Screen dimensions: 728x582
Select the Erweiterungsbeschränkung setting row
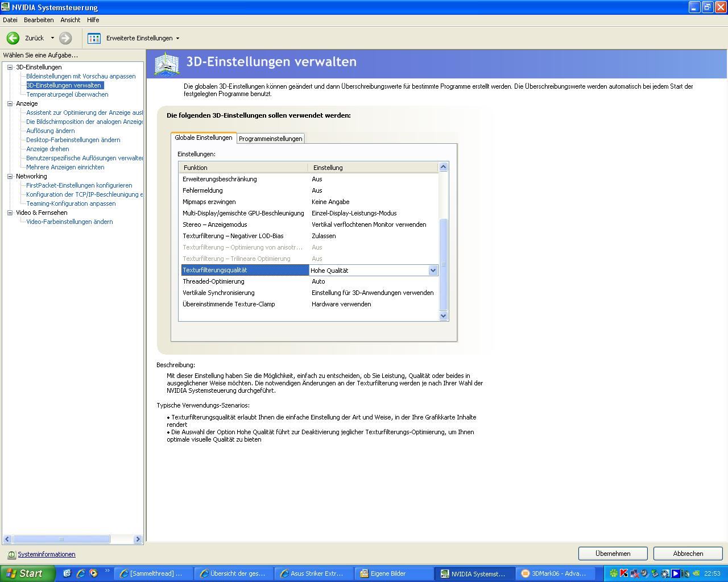[x=309, y=179]
